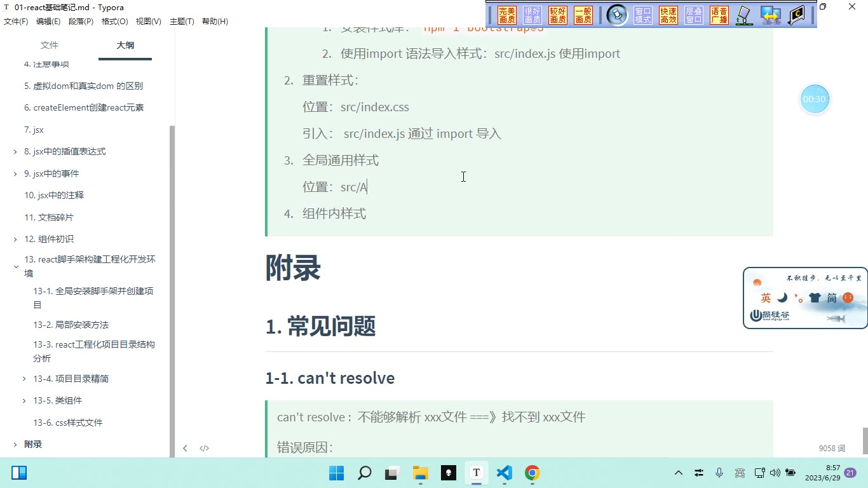Image resolution: width=868 pixels, height=488 pixels.
Task: Open the 段落(P) menu
Action: [x=81, y=22]
